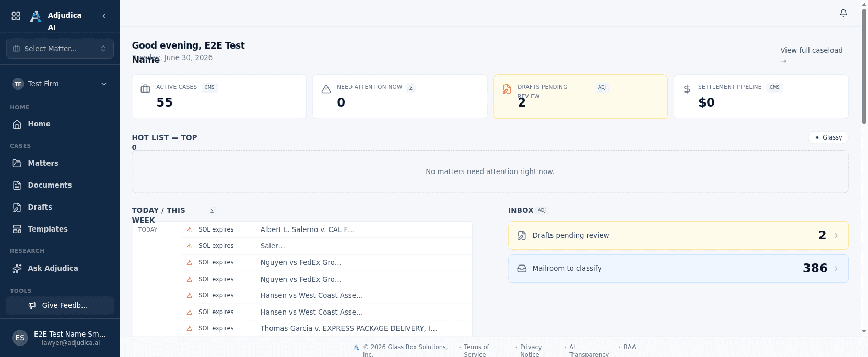Open Privacy Notice link
Image resolution: width=868 pixels, height=357 pixels.
(x=531, y=351)
